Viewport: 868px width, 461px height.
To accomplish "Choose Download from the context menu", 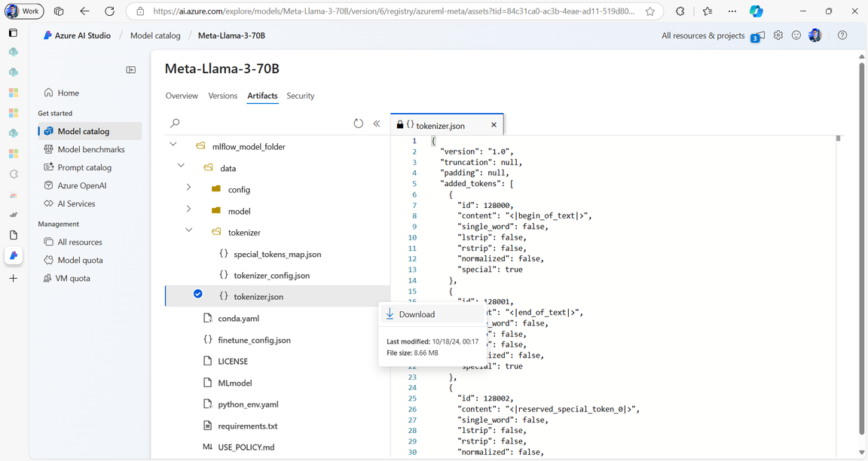I will [x=432, y=314].
